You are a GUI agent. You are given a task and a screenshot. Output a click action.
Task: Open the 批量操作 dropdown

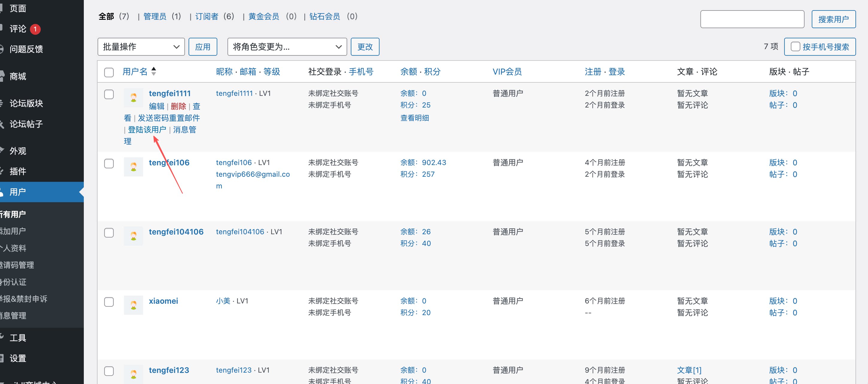(x=141, y=47)
